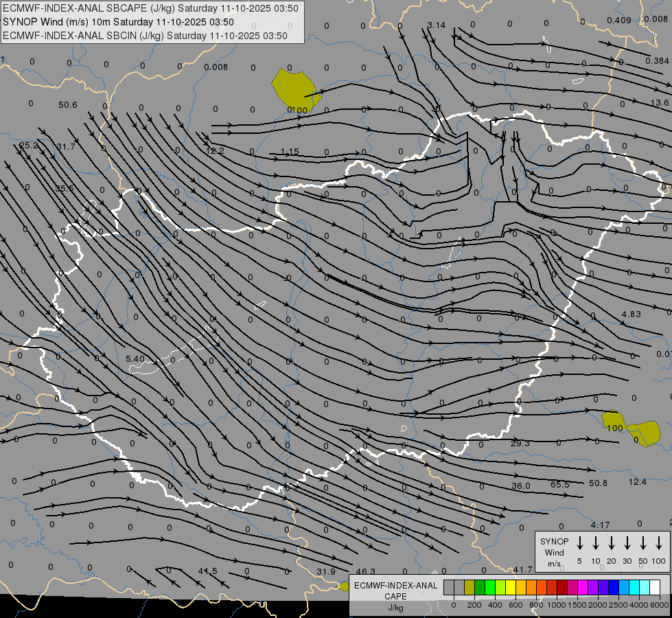Click the CAPE value 46.3
Image resolution: width=672 pixels, height=618 pixels.
(x=366, y=571)
